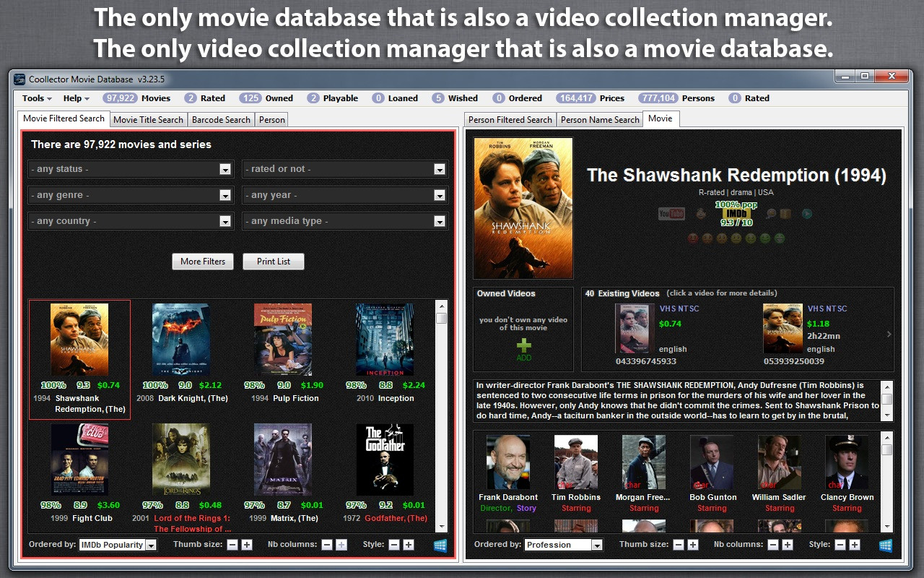This screenshot has height=578, width=924.
Task: Show the 2 Playable movies
Action: click(332, 98)
